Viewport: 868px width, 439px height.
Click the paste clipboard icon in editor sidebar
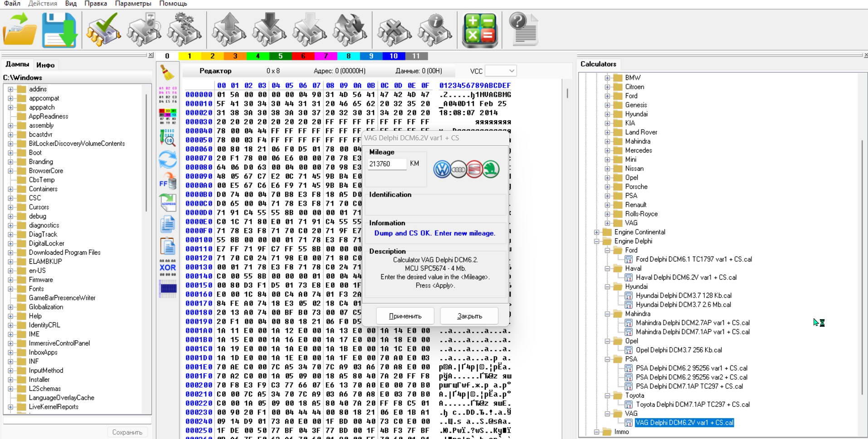point(168,246)
